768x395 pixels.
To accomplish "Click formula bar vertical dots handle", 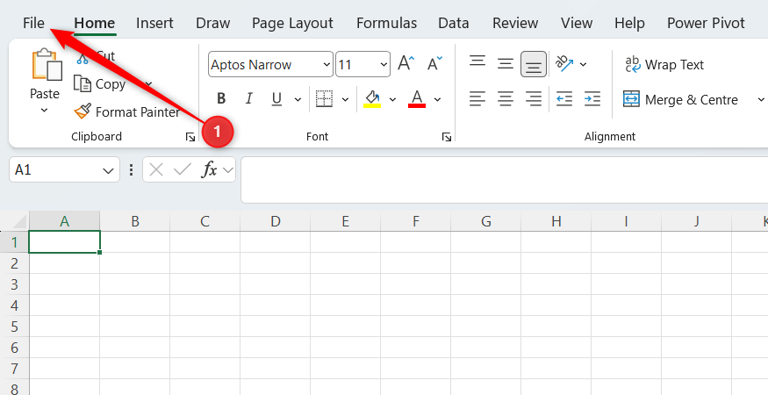I will tap(131, 170).
